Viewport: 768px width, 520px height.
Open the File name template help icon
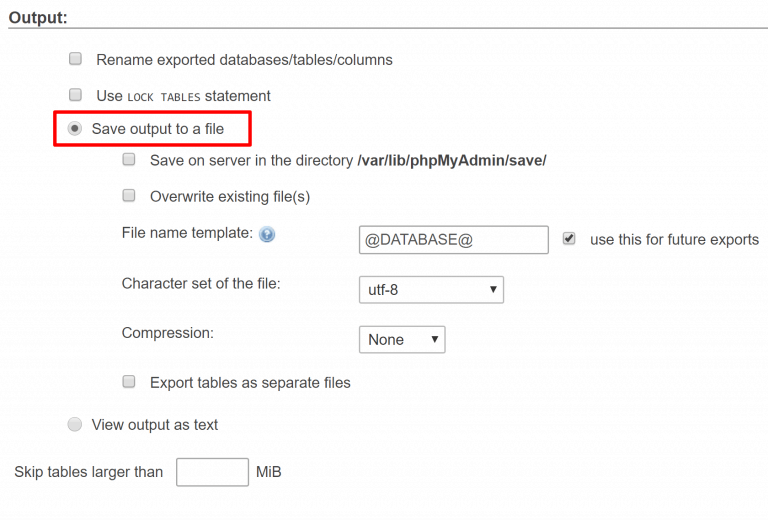(267, 234)
